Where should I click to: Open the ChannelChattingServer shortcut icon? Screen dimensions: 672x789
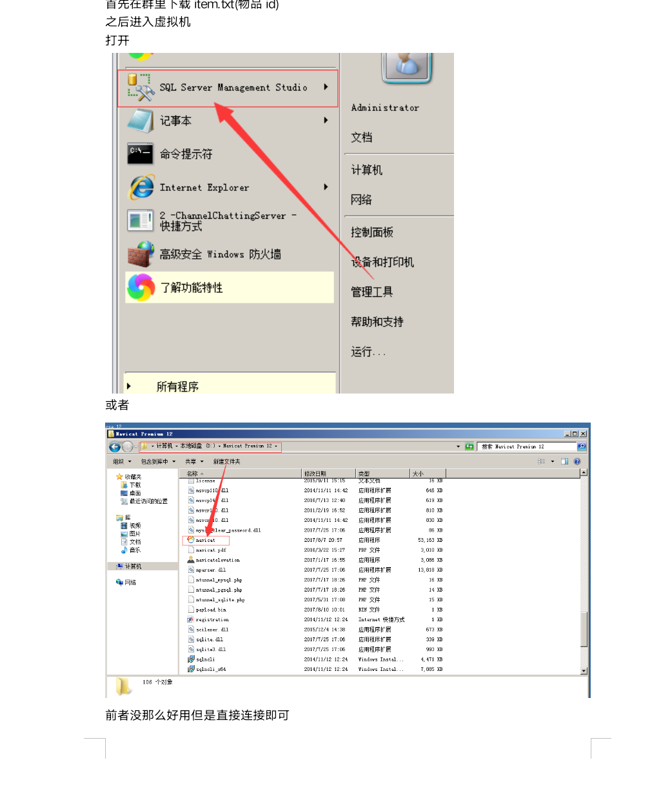point(141,221)
